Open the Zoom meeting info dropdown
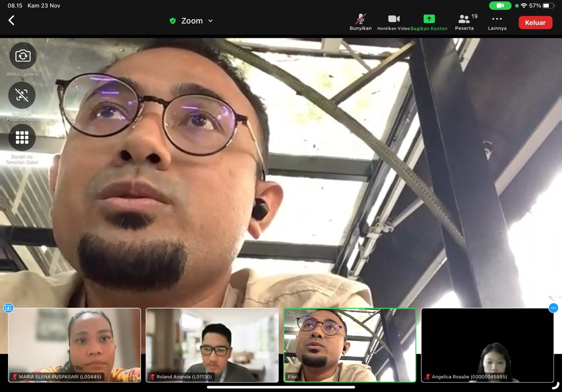Viewport: 562px width, 392px height. pyautogui.click(x=210, y=21)
